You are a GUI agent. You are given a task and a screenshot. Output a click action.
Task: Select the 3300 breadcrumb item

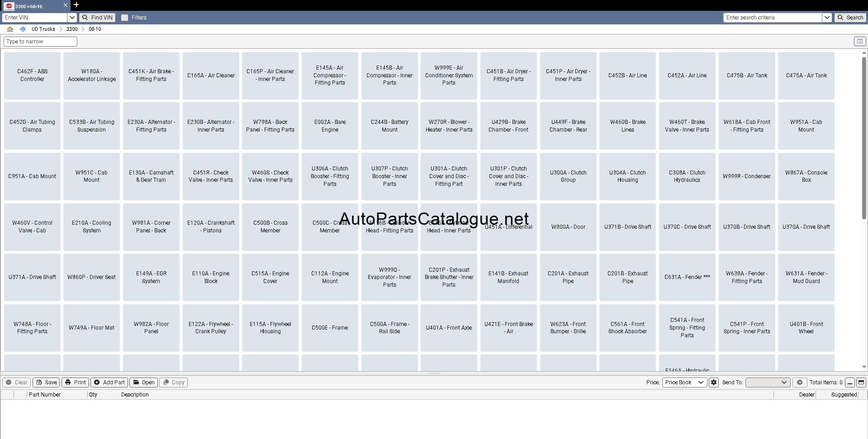tap(72, 29)
